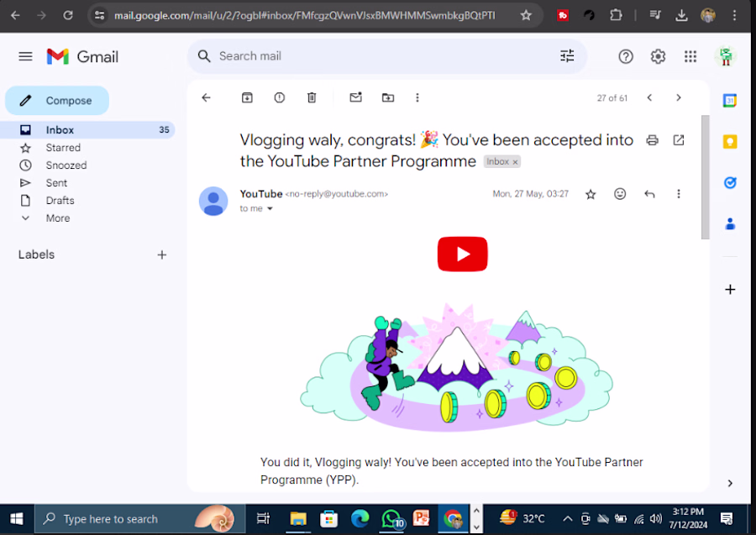Open Gmail support help icon

point(625,56)
